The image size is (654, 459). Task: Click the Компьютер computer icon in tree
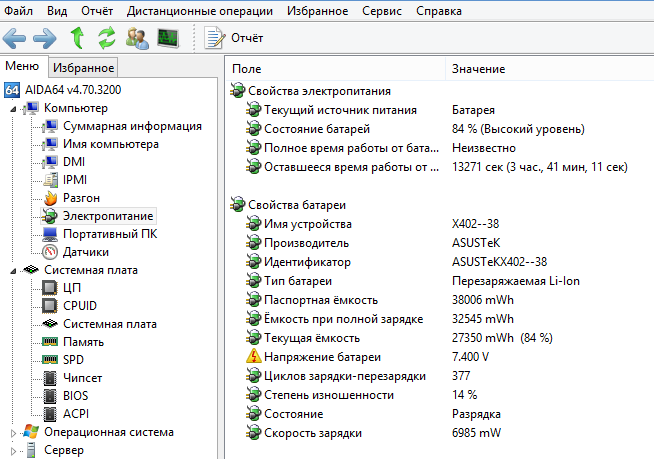(x=32, y=108)
